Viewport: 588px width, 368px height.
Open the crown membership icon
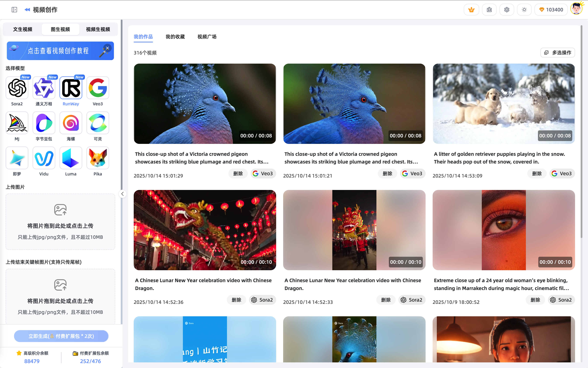point(471,10)
